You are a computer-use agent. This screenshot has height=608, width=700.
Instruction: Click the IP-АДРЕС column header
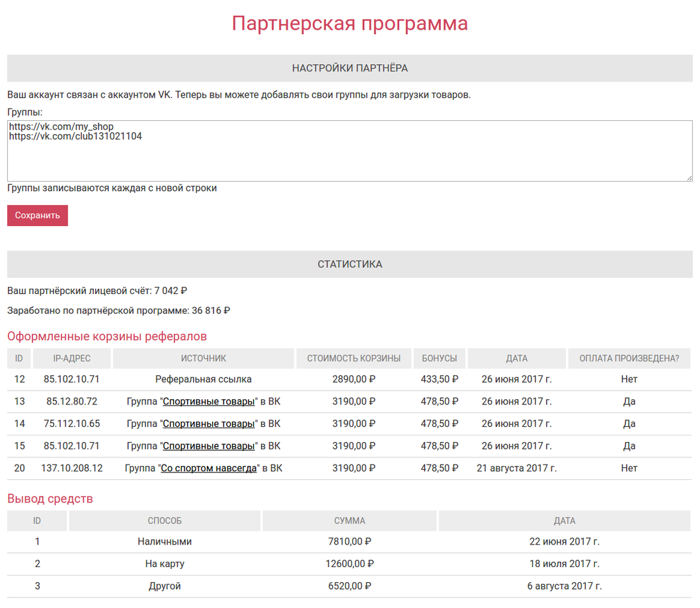(71, 358)
